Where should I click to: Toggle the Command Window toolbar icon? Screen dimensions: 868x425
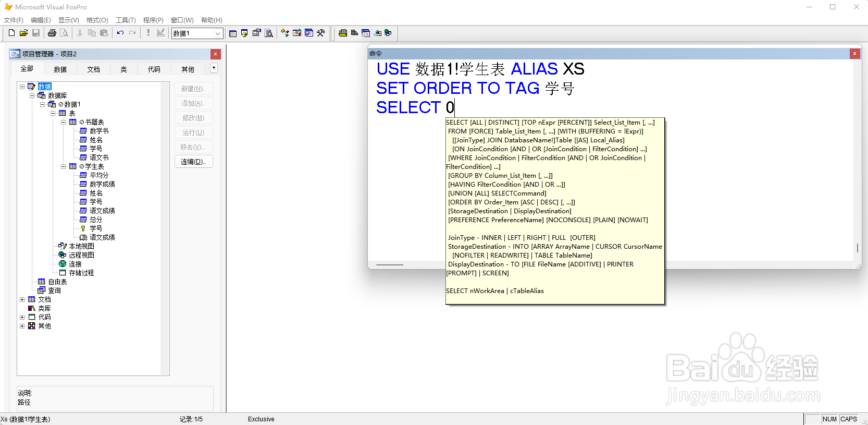pos(233,33)
